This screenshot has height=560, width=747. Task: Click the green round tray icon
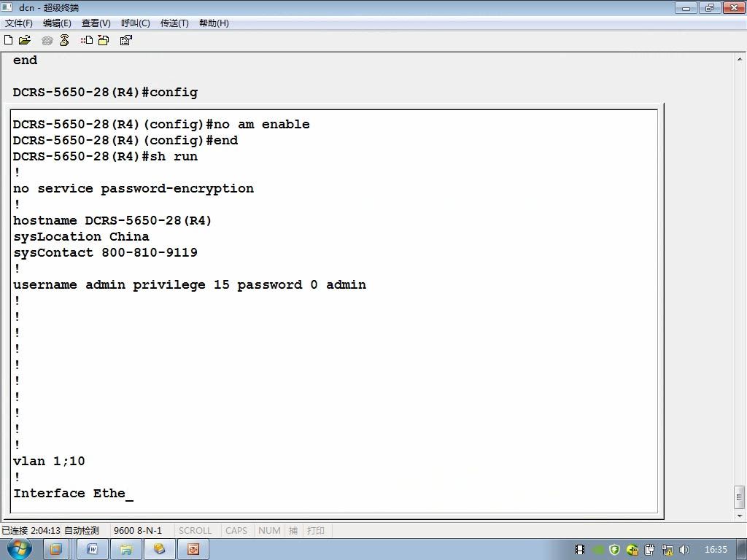[598, 550]
